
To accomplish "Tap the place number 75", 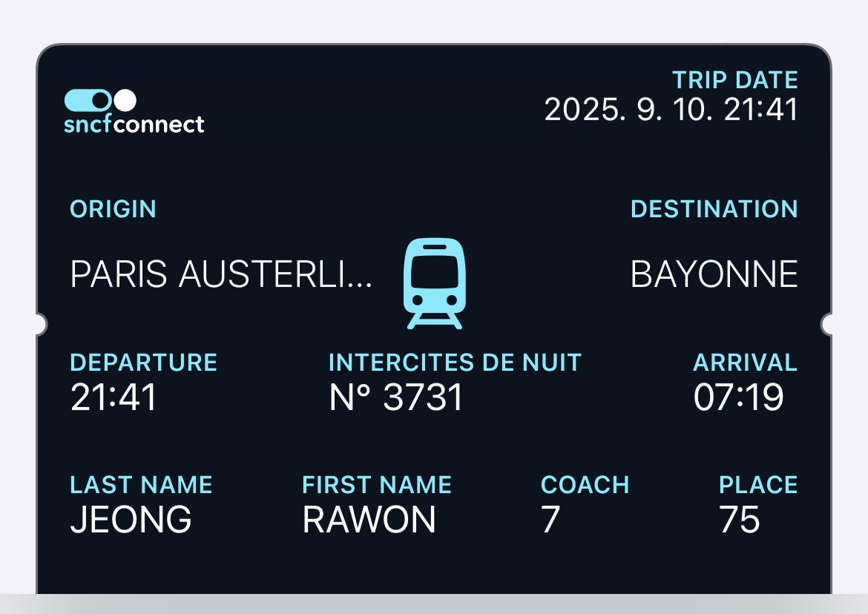I will click(739, 520).
